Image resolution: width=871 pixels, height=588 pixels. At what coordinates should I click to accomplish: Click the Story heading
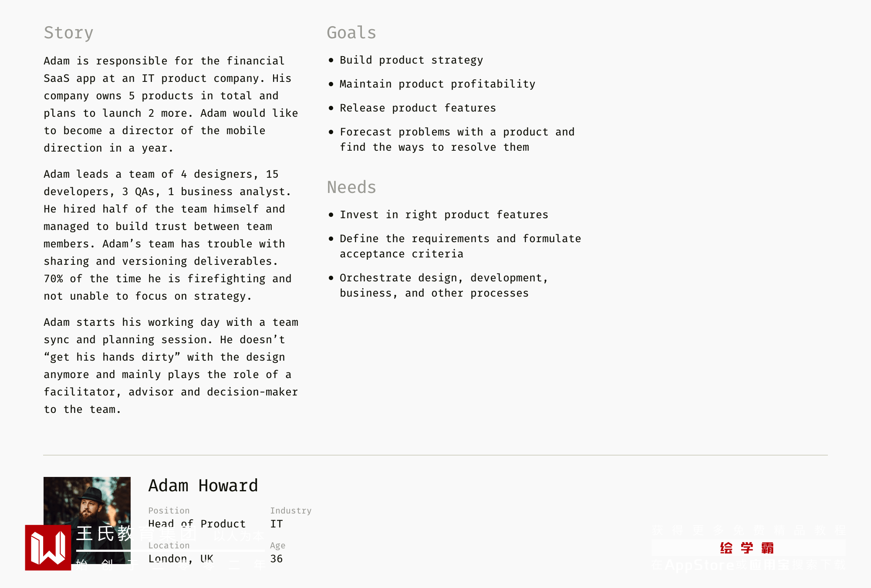coord(68,33)
